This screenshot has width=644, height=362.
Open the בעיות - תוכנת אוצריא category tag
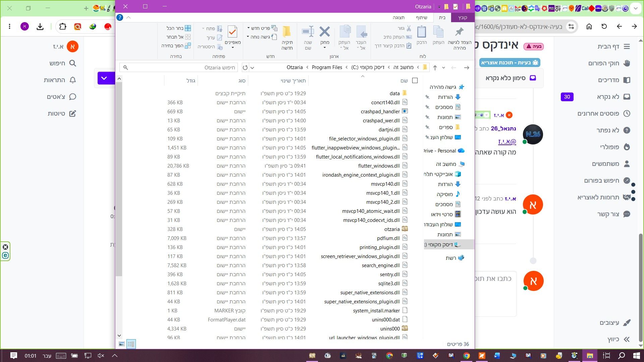point(510,63)
